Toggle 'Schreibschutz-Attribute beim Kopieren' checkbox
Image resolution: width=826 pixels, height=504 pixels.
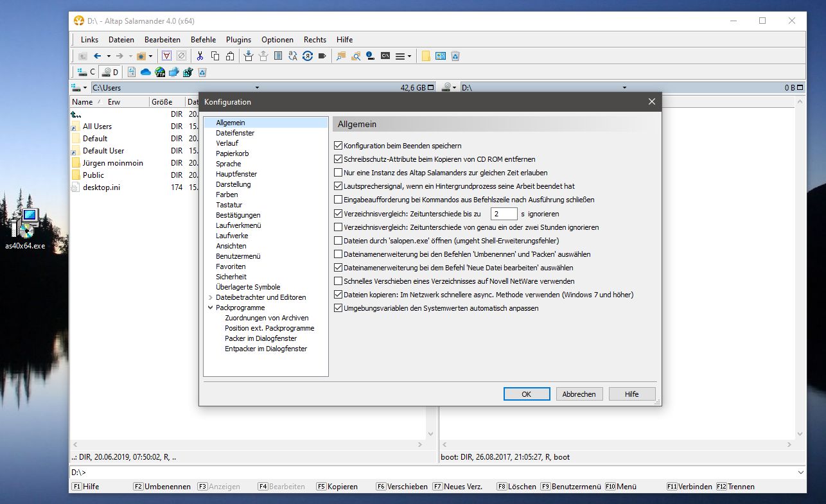pyautogui.click(x=338, y=159)
